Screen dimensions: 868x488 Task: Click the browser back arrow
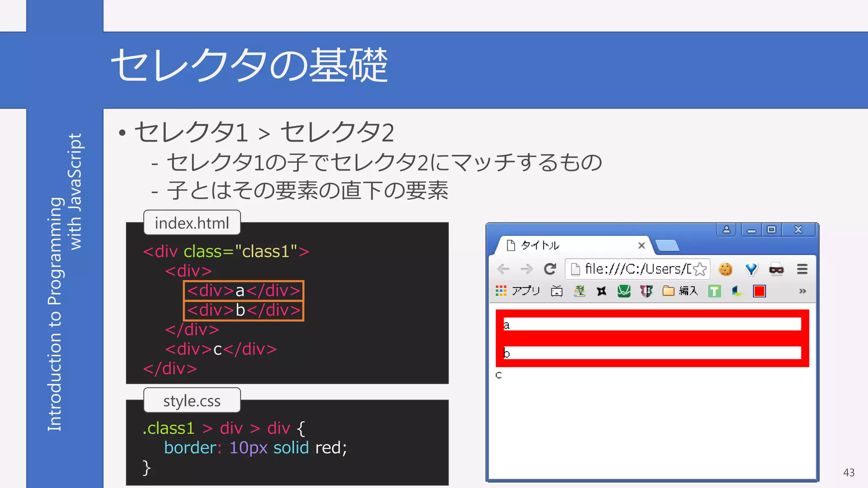tap(503, 269)
